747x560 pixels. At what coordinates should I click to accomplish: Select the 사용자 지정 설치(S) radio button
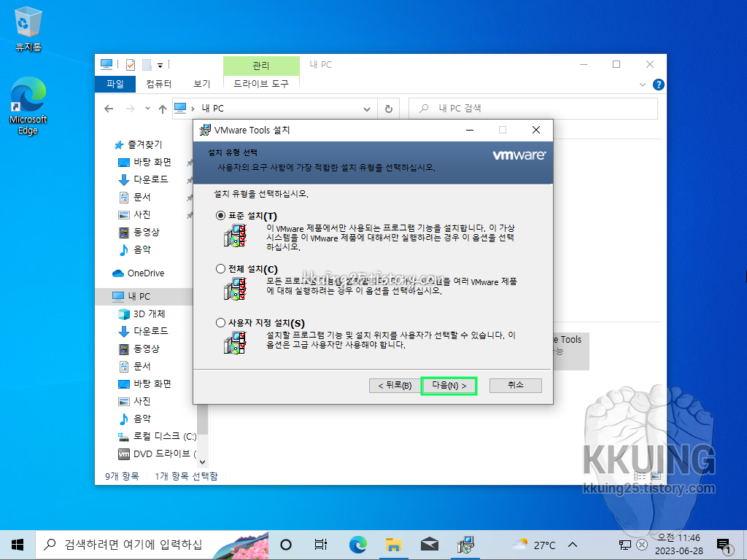220,323
